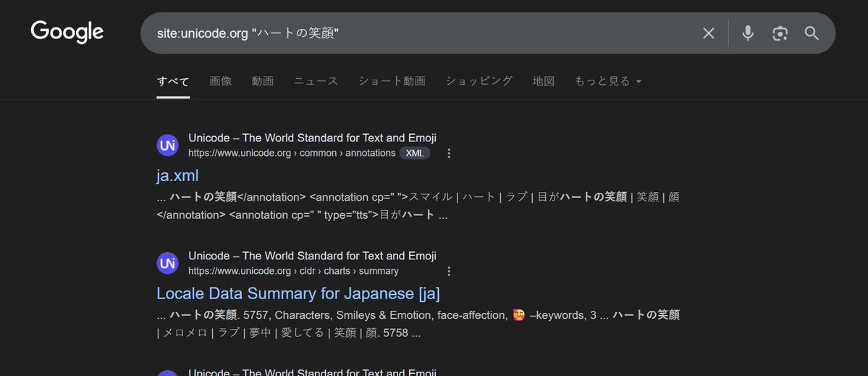Switch to the ショッピング tab
The height and width of the screenshot is (376, 868).
(479, 81)
